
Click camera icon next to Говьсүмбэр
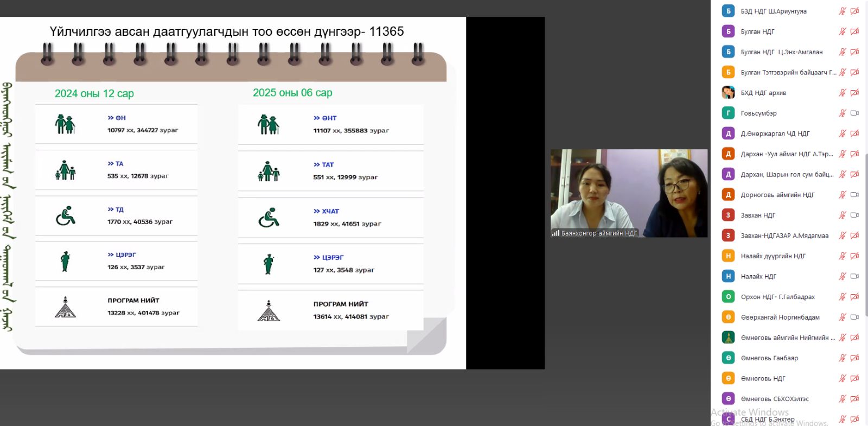854,113
